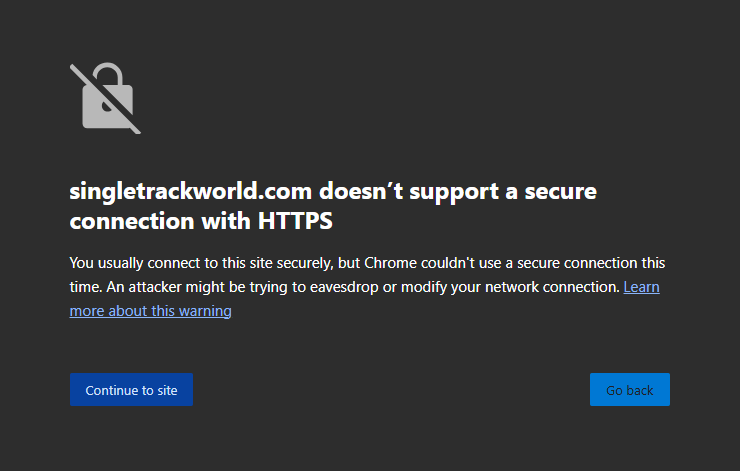Click the crossed-out padlock icon
This screenshot has width=740, height=471.
click(x=105, y=98)
